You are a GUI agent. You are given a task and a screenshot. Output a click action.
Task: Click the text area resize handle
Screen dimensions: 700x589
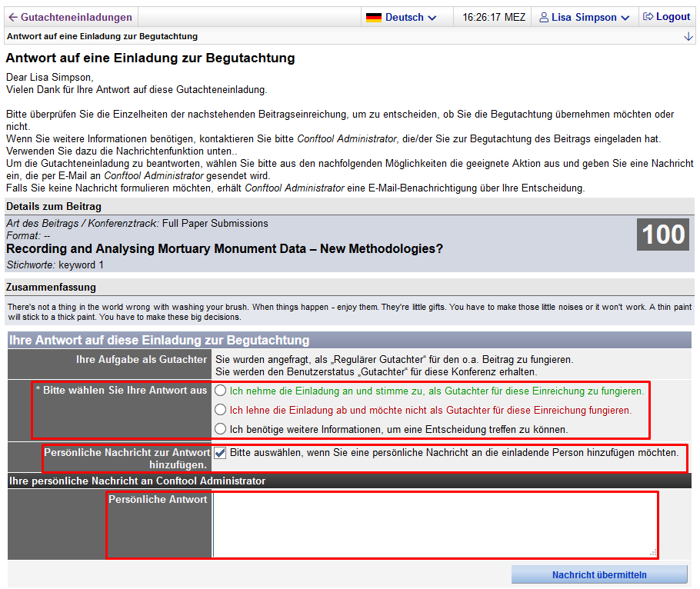click(x=653, y=552)
